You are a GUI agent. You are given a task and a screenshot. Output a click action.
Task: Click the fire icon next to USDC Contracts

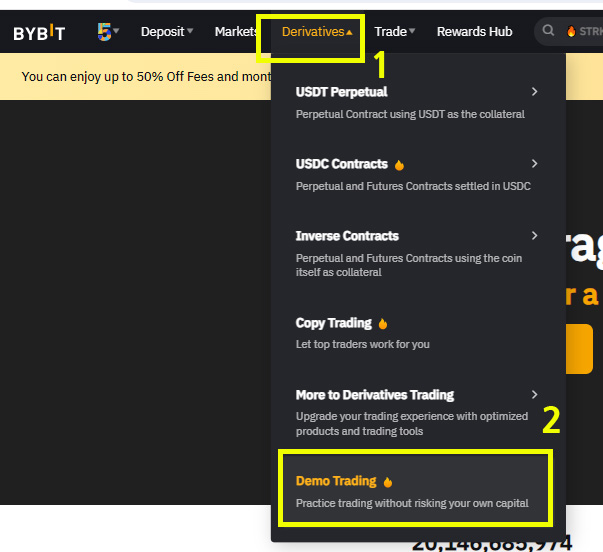399,165
